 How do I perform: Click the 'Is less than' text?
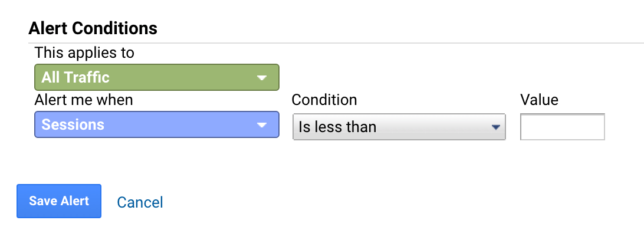(337, 127)
